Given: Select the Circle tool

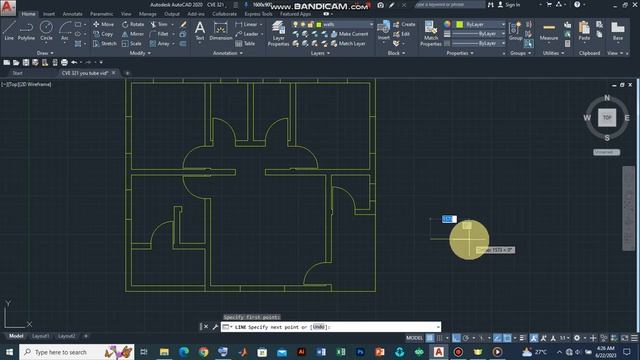Looking at the screenshot, I should pyautogui.click(x=46, y=31).
